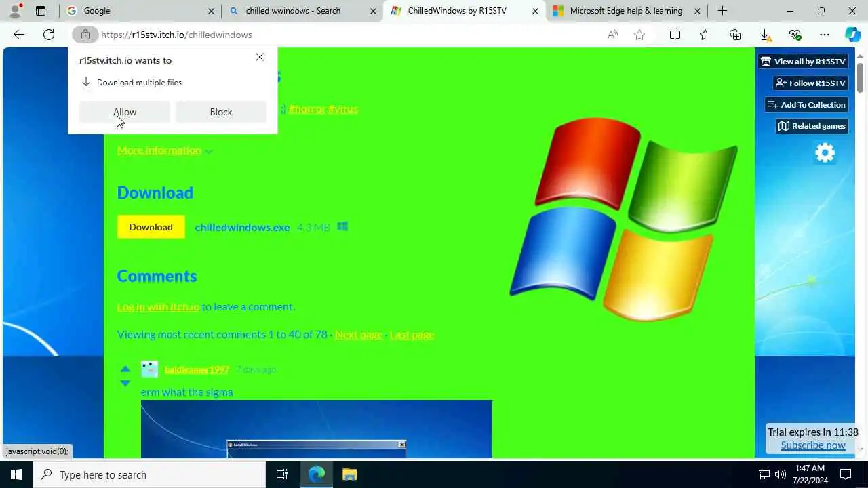Screen dimensions: 868x488
Task: Click the browser Back arrow
Action: [x=19, y=35]
